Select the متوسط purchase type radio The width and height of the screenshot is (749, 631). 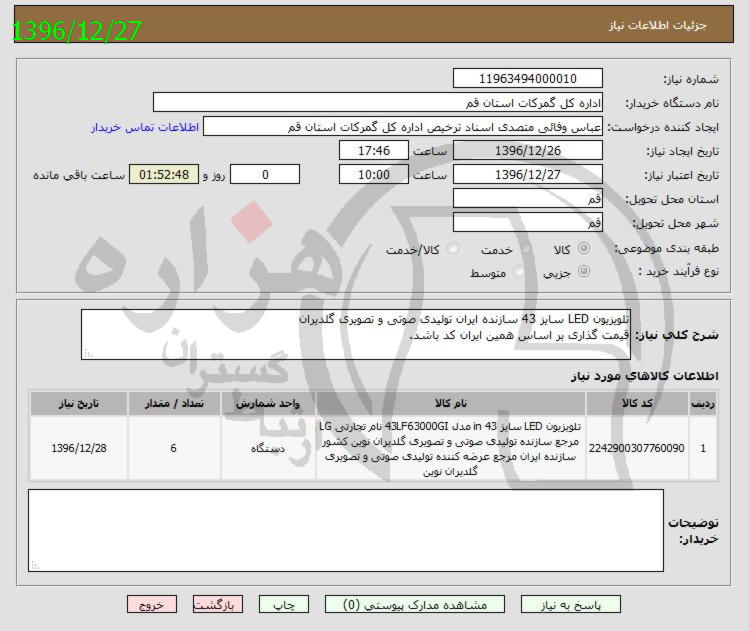tap(519, 271)
